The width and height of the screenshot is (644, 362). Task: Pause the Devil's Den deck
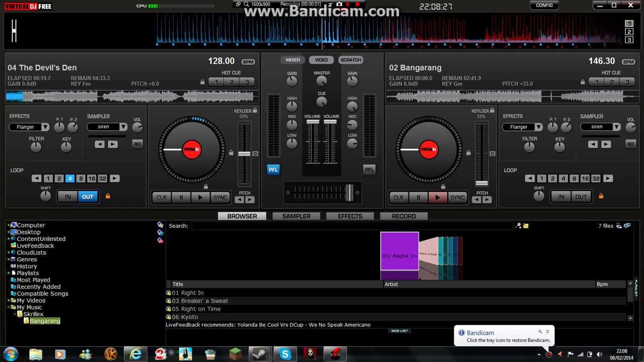[x=181, y=198]
